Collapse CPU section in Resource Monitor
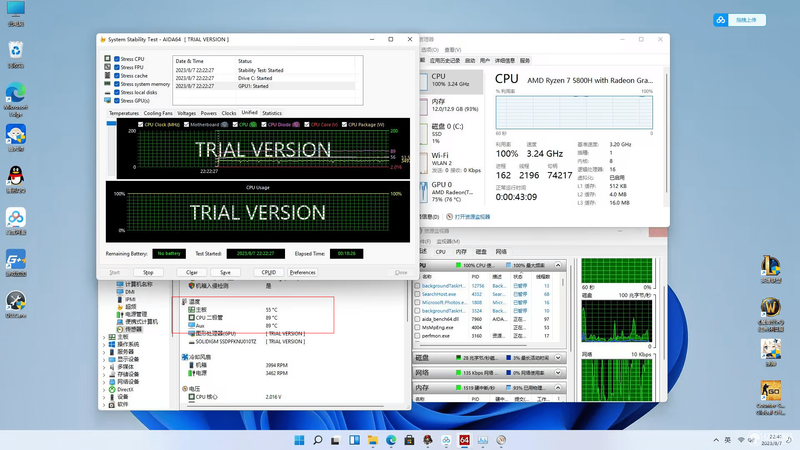Image resolution: width=800 pixels, height=450 pixels. click(x=558, y=265)
